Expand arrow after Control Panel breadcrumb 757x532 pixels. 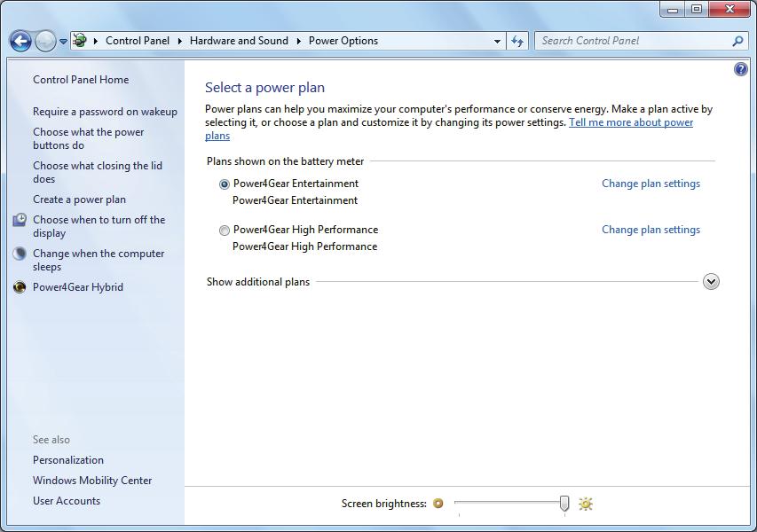[x=179, y=41]
